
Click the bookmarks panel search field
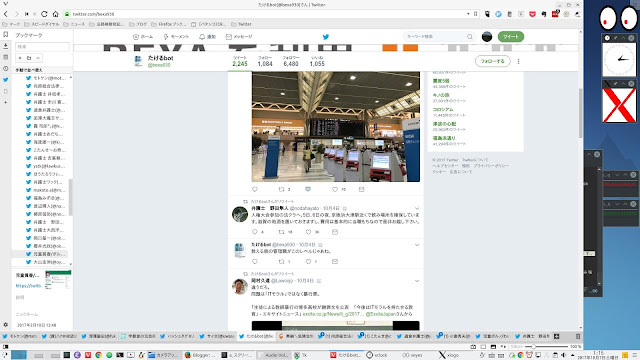(42, 47)
